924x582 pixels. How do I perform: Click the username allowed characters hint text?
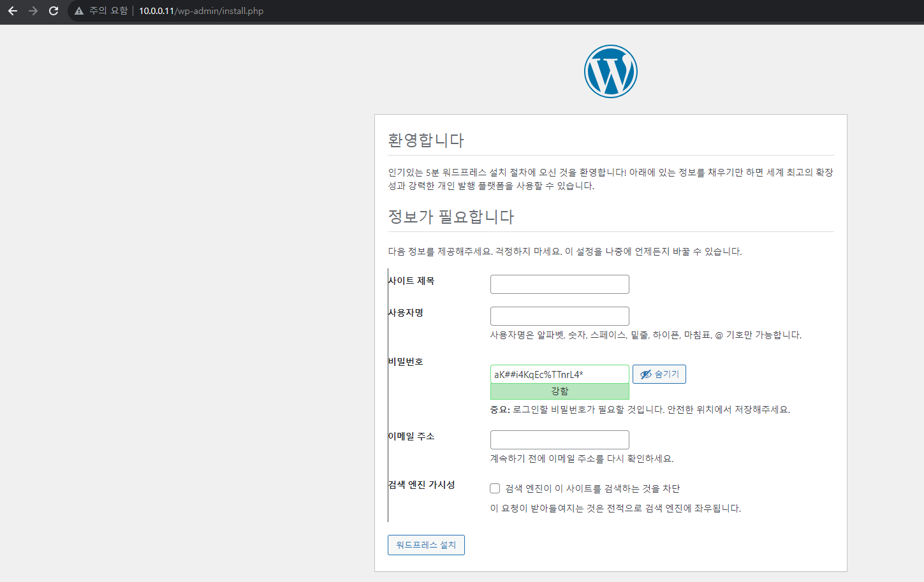646,335
